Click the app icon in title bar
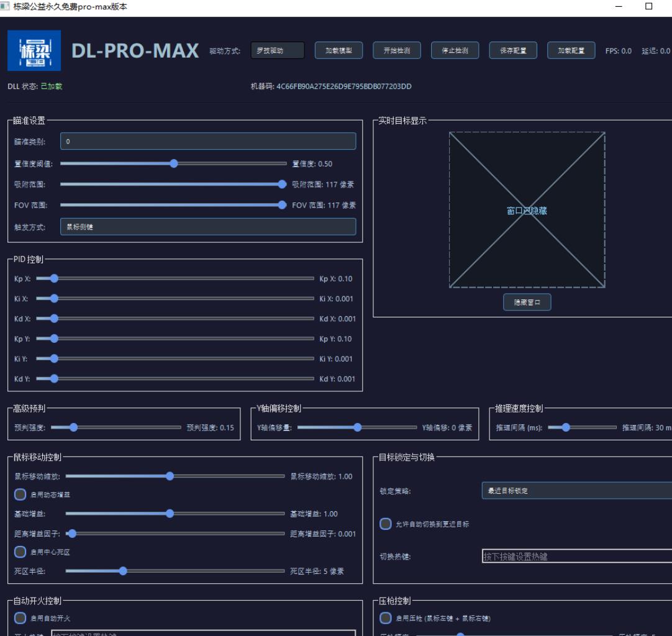672x636 pixels. click(6, 6)
